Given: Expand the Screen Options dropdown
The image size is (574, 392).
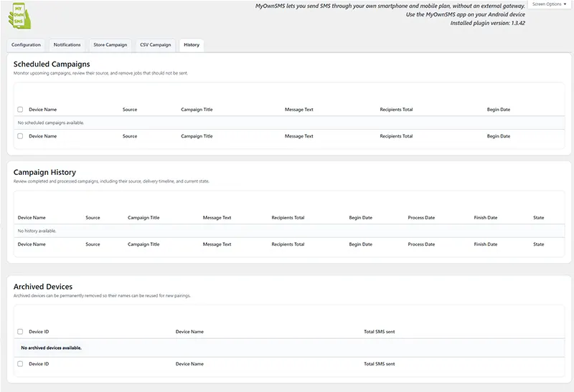Looking at the screenshot, I should click(549, 4).
